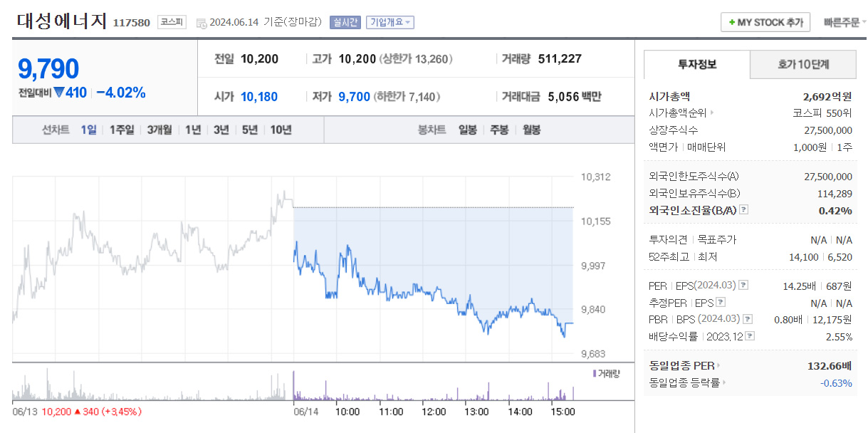Click the 저가 value 9,700
The height and width of the screenshot is (433, 868).
tap(355, 97)
